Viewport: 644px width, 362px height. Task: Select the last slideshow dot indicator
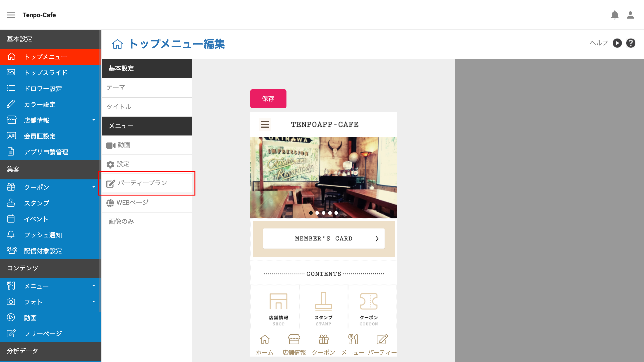click(x=336, y=213)
